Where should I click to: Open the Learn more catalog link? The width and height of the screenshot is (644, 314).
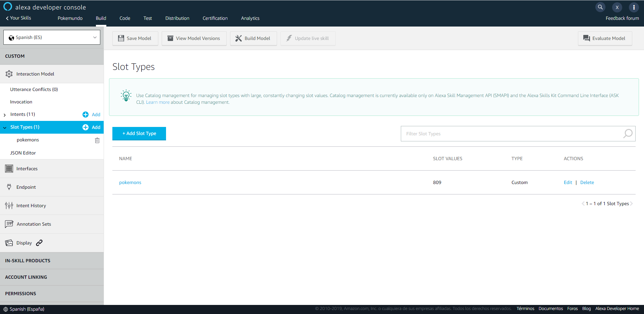pos(158,102)
